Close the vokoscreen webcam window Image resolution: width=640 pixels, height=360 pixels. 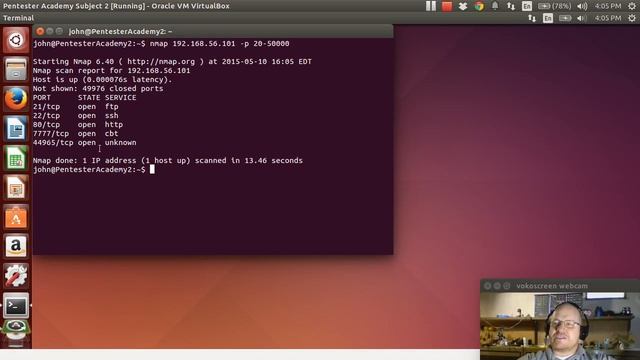(x=487, y=286)
